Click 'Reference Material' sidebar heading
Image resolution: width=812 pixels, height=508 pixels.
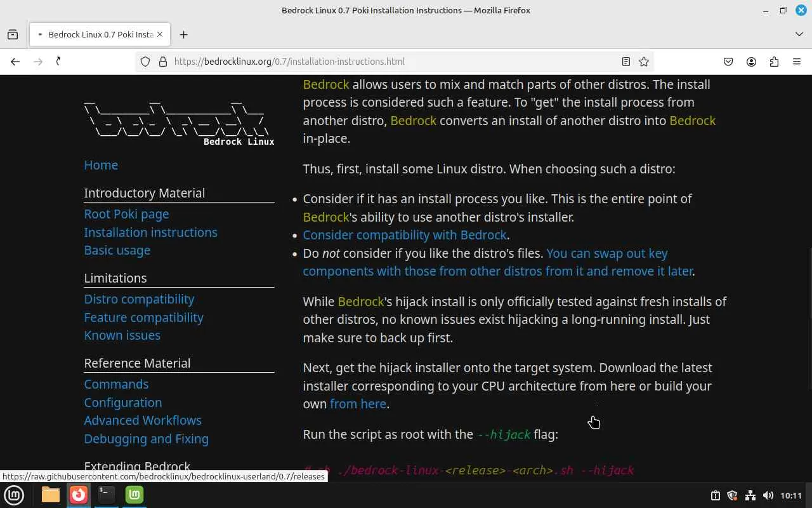pos(137,363)
